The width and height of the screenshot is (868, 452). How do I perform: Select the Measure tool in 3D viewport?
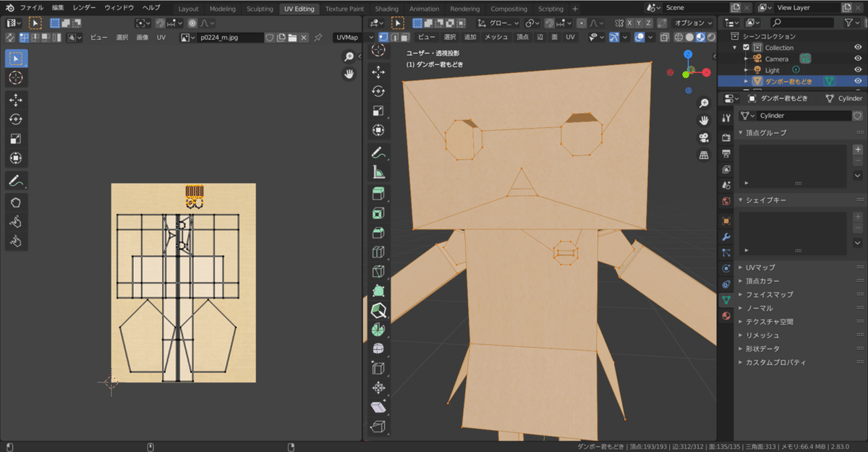point(378,172)
